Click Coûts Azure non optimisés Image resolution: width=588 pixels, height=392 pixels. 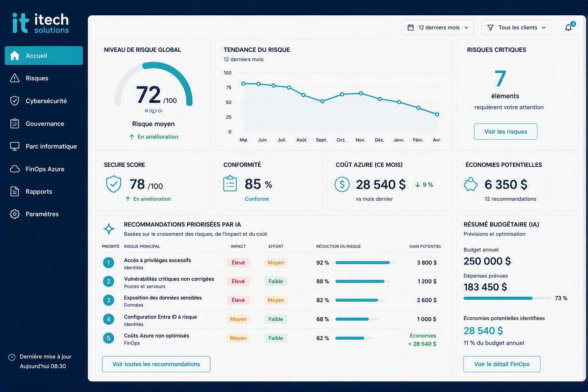click(157, 336)
